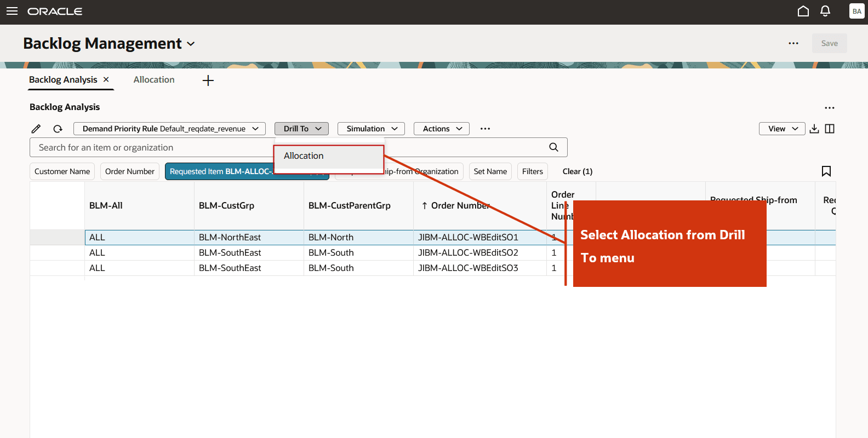Select the ALL cell in JIBM-ALLOC-WBEditSO1 row
The width and height of the screenshot is (868, 438).
(x=139, y=237)
